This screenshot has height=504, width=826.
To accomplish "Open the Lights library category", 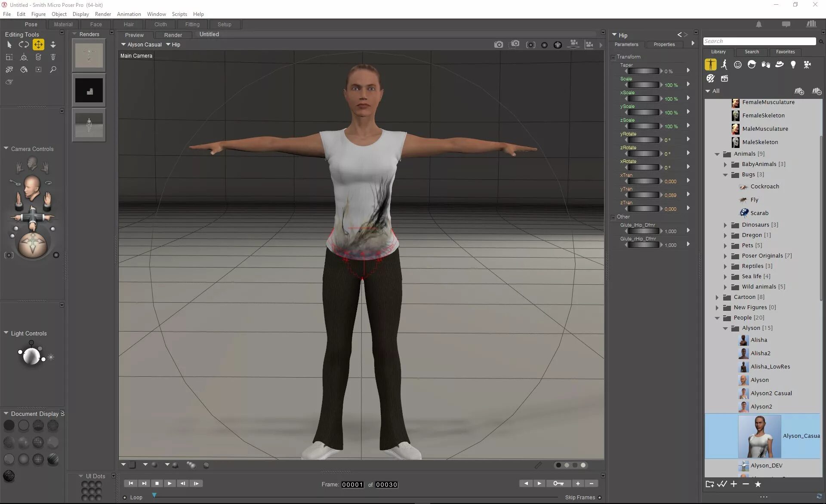I will [794, 64].
